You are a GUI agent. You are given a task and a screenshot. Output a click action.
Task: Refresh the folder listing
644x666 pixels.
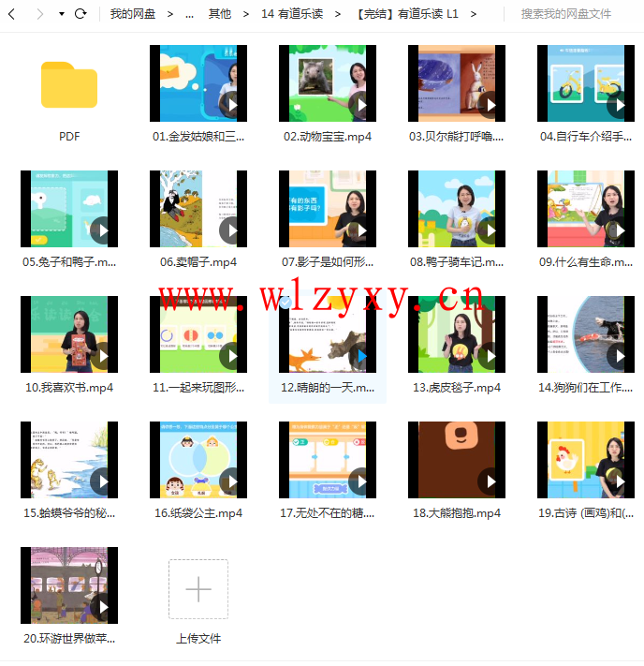click(x=80, y=14)
